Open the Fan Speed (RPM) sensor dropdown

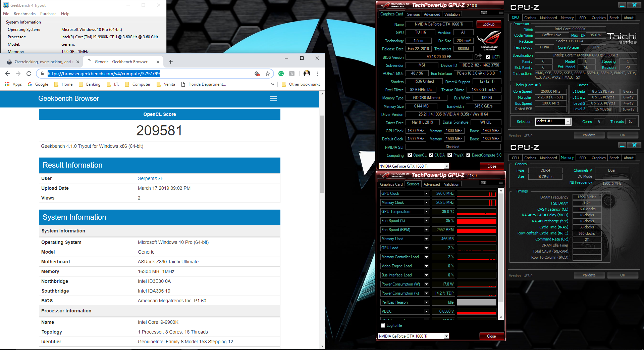426,230
